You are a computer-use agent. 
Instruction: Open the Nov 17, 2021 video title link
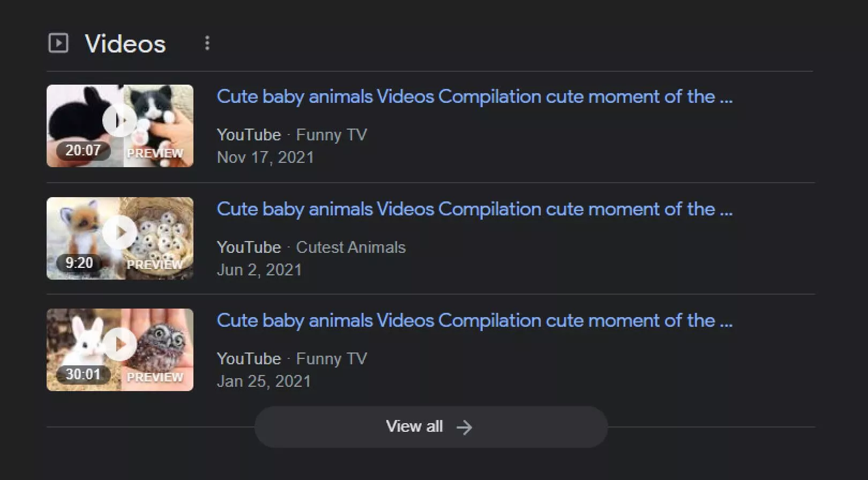[x=474, y=97]
